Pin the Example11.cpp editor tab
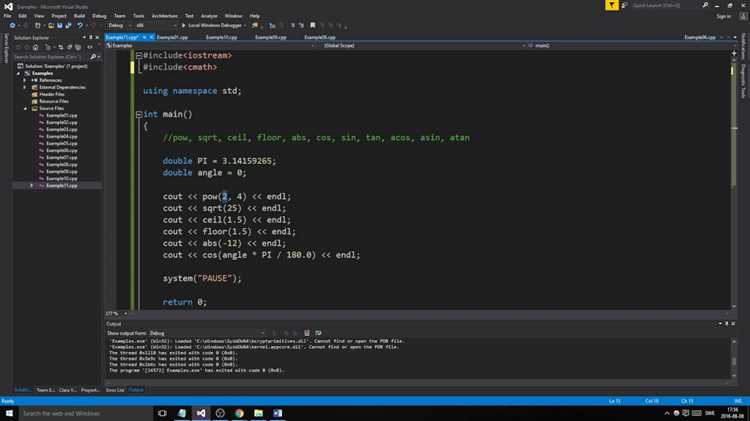Image resolution: width=750 pixels, height=421 pixels. 144,37
